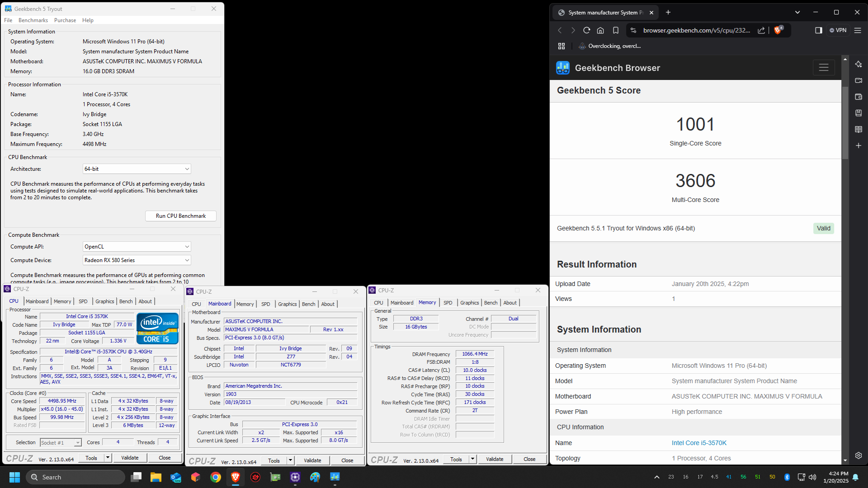The height and width of the screenshot is (488, 868).
Task: Open Tools dropdown arrow in middle CPU-Z window
Action: (290, 460)
